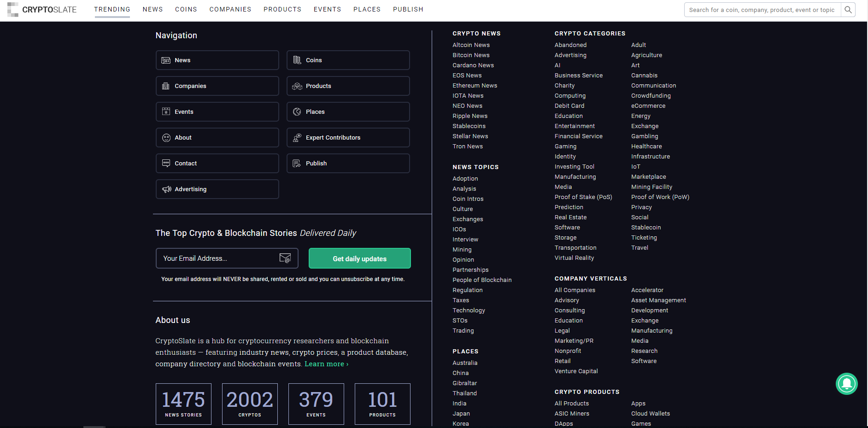
Task: Open the Publish header menu
Action: tap(408, 9)
